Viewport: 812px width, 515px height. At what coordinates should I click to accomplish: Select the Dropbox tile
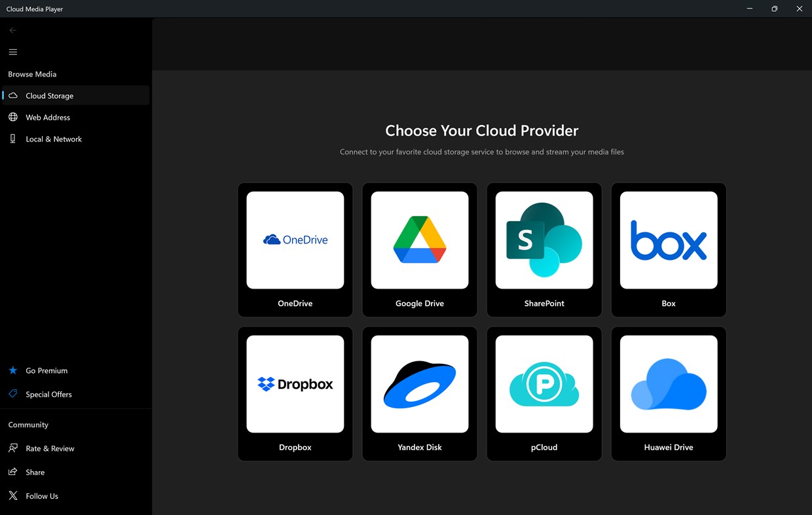pos(295,394)
